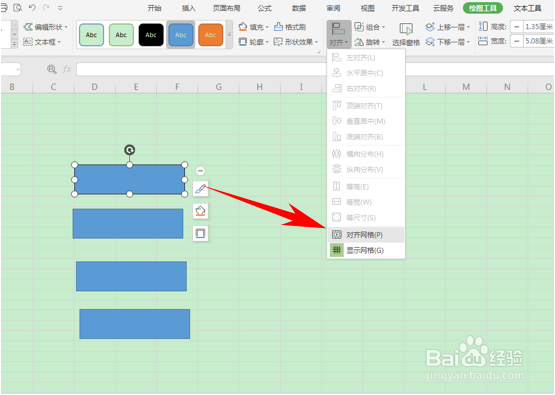Open the 文本框 dropdown
This screenshot has height=395, width=555.
point(42,42)
